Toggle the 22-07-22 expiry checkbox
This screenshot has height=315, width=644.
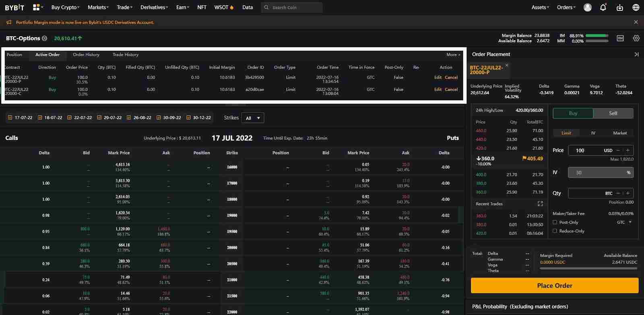coord(69,118)
